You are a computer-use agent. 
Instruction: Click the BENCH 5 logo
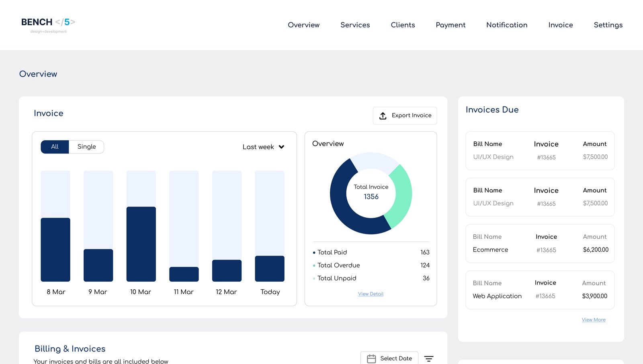point(48,25)
